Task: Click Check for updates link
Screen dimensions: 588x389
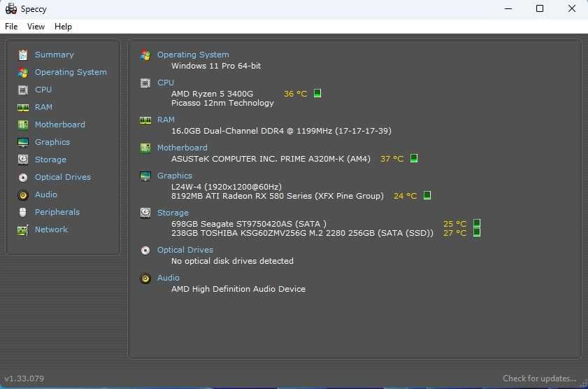Action: pyautogui.click(x=539, y=379)
